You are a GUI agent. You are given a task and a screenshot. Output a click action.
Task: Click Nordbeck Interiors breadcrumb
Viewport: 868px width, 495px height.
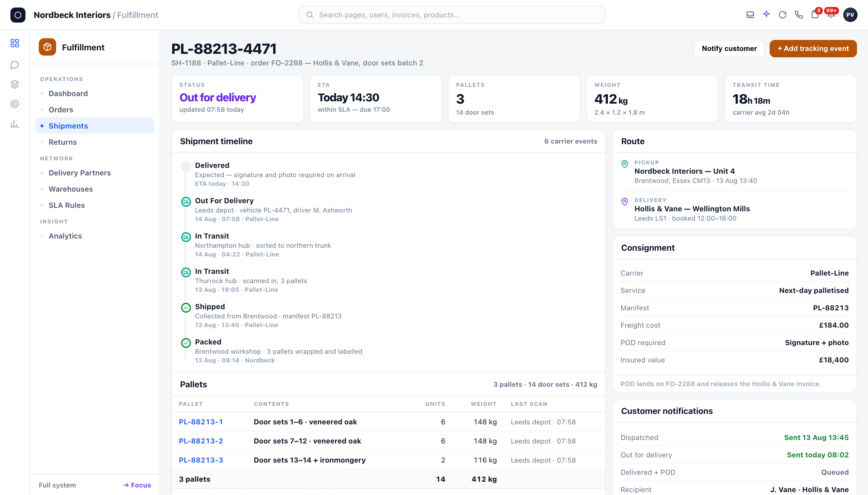72,15
